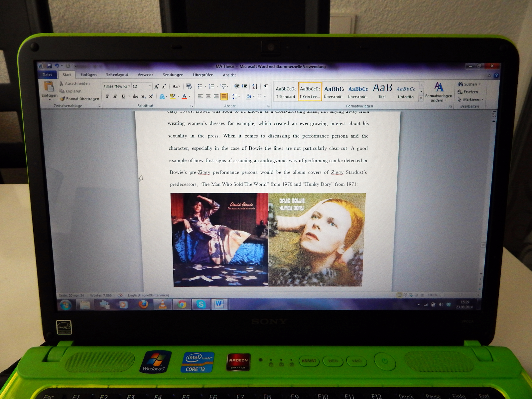Click the zoom slider in the status bar

(x=461, y=295)
